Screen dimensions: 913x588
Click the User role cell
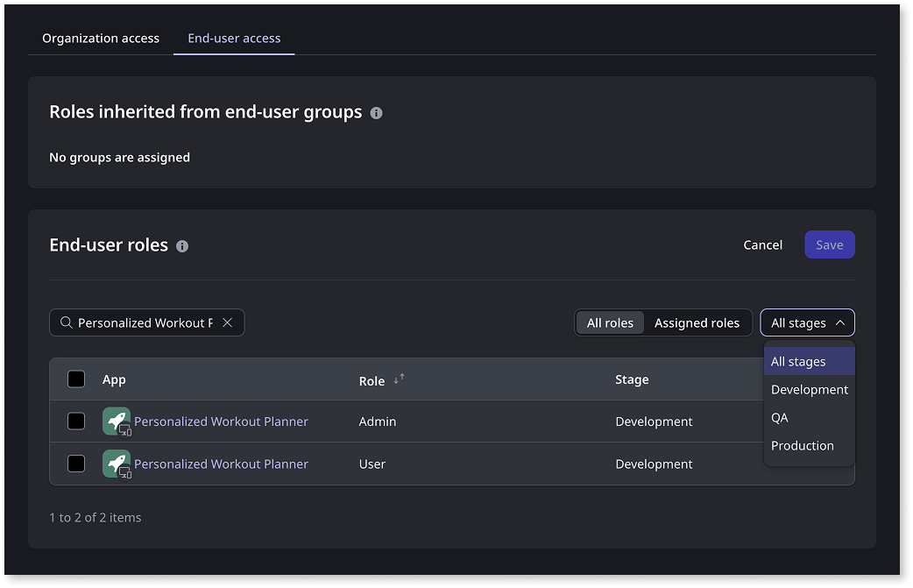tap(372, 464)
